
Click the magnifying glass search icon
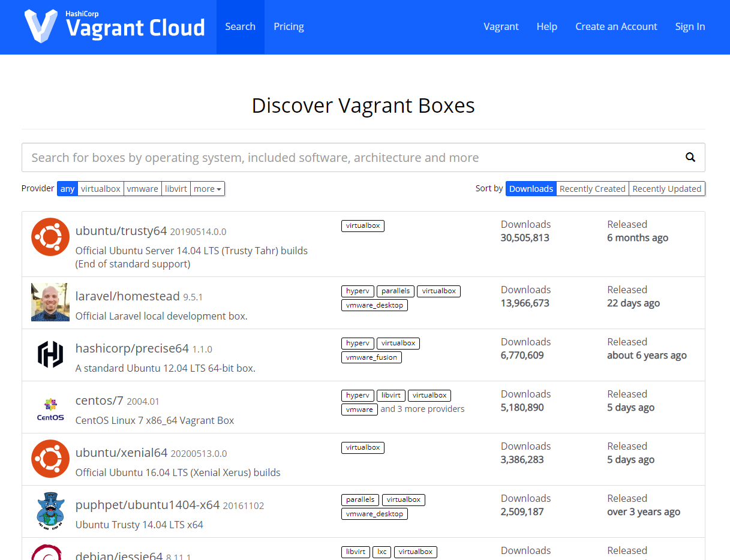tap(690, 158)
